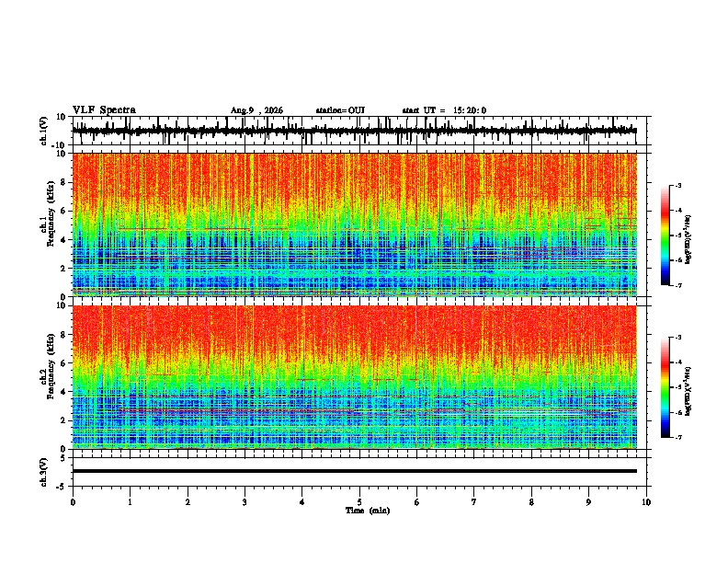
Task: Click the "5" tick on ch.3(V) axis
Action: [x=64, y=457]
